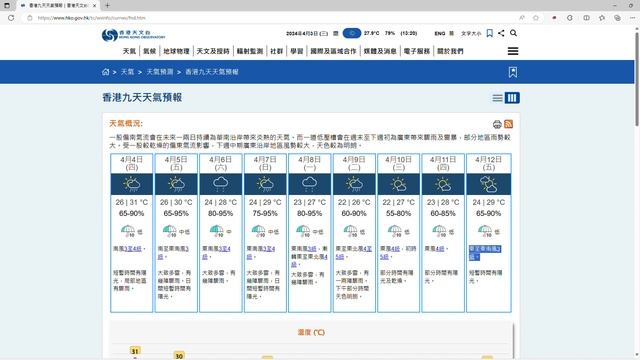Click browser favorites star icon in address bar
The width and height of the screenshot is (640, 360).
[536, 18]
